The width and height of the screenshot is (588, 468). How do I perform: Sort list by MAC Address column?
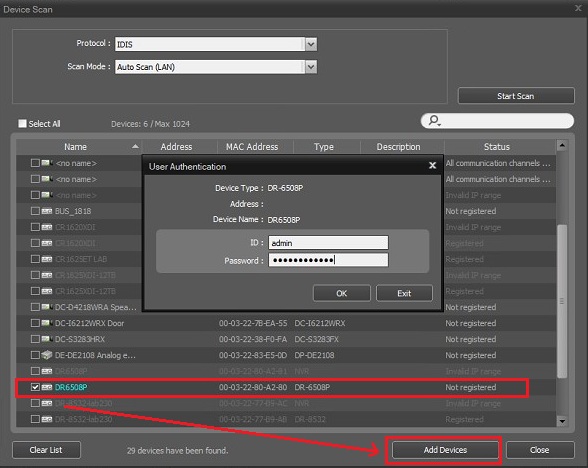coord(252,147)
